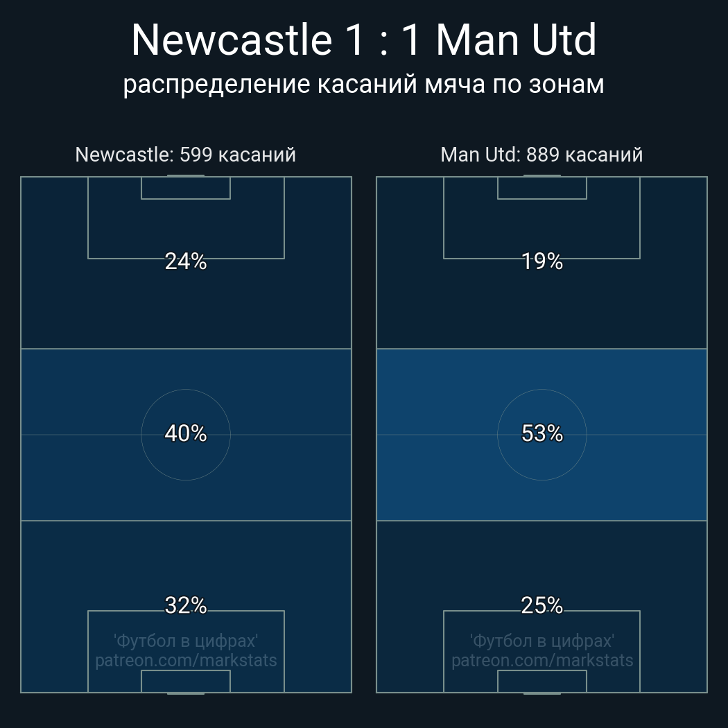Click the top goal box on Newcastle's pitch

pyautogui.click(x=185, y=188)
